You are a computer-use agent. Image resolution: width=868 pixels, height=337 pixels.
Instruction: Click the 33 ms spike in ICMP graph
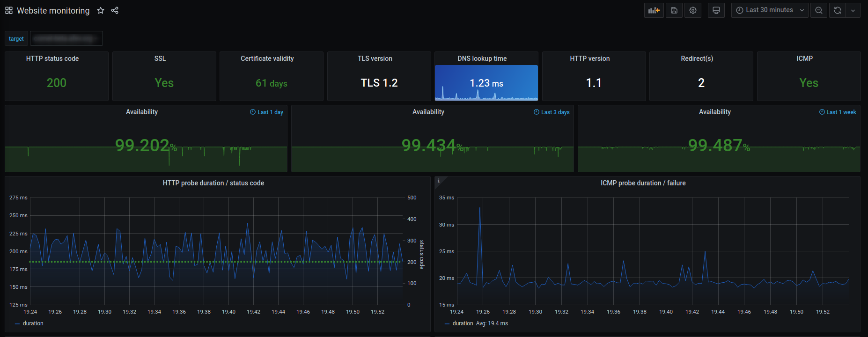point(480,208)
